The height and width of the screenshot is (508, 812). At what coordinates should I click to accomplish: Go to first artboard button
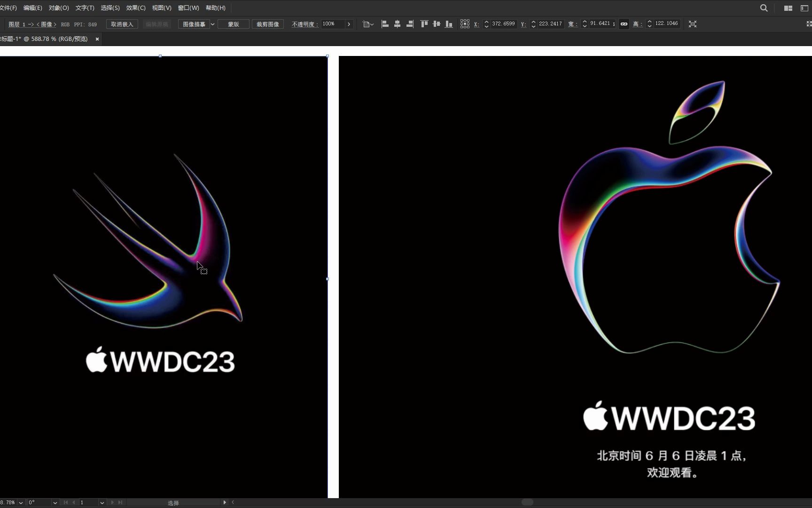click(66, 502)
